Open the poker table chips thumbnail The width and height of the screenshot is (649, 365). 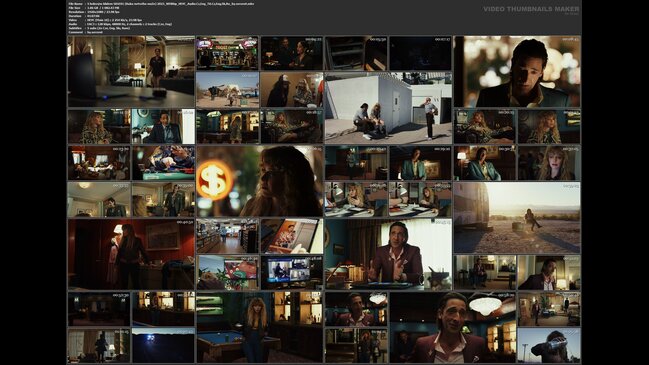[x=163, y=163]
